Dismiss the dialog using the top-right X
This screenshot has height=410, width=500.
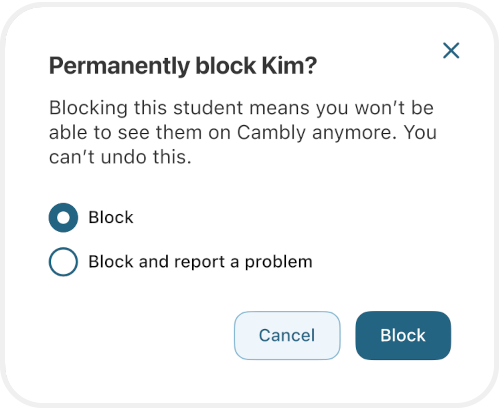click(x=451, y=50)
